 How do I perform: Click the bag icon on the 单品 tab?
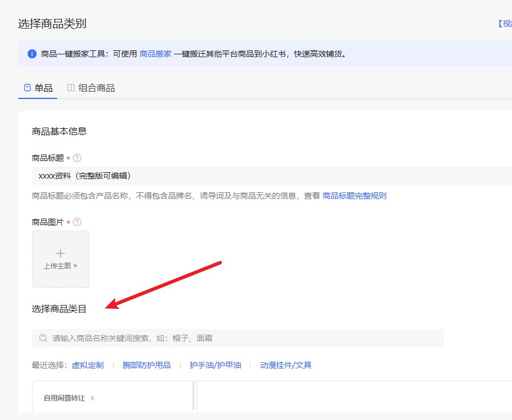click(27, 88)
